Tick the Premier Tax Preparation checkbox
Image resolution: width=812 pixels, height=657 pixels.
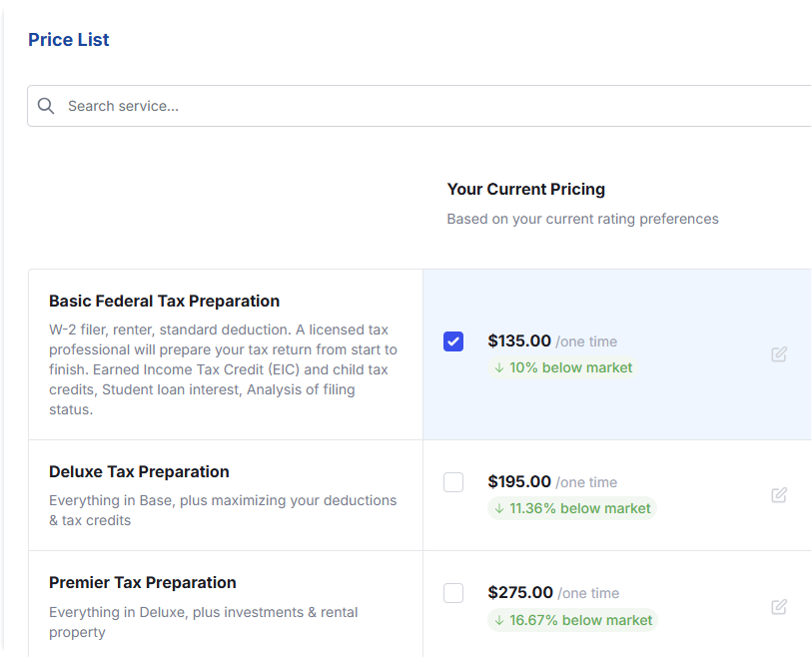pos(453,593)
